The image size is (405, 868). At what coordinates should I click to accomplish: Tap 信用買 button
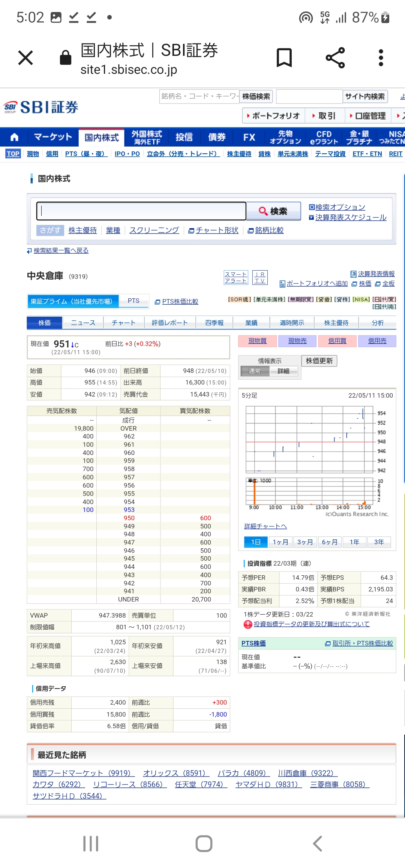(x=337, y=341)
